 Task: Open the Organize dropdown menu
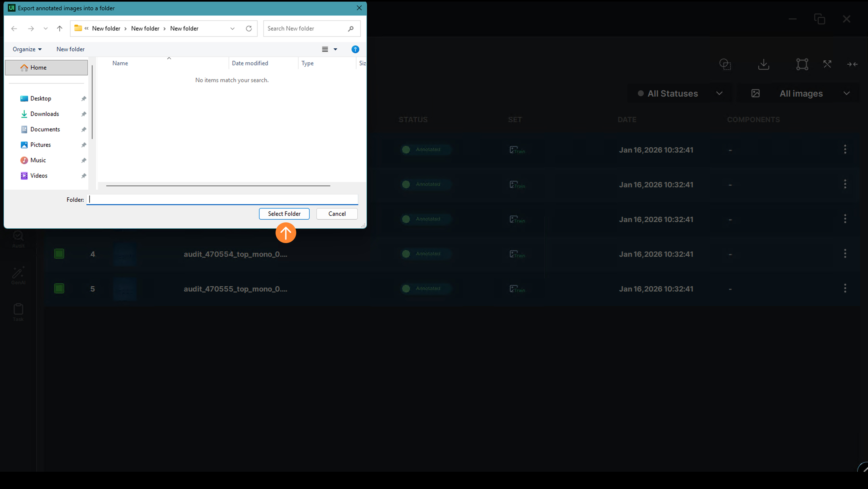point(27,49)
